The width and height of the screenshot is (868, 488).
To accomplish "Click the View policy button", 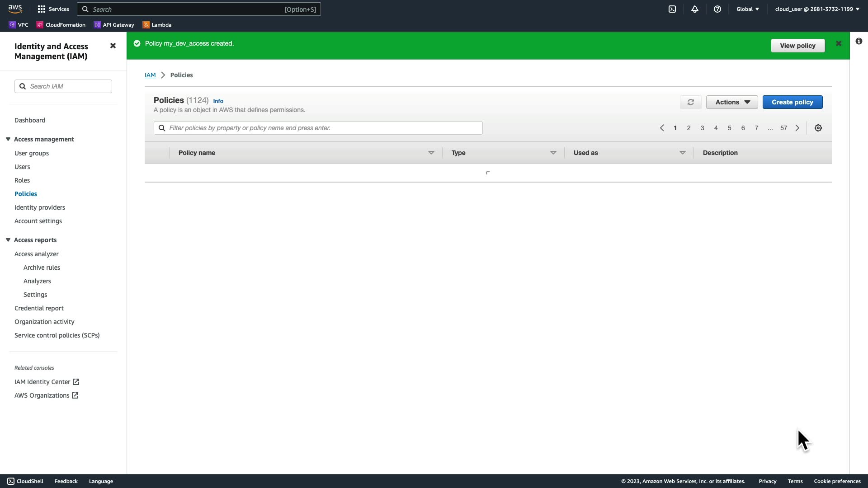I will click(x=797, y=46).
